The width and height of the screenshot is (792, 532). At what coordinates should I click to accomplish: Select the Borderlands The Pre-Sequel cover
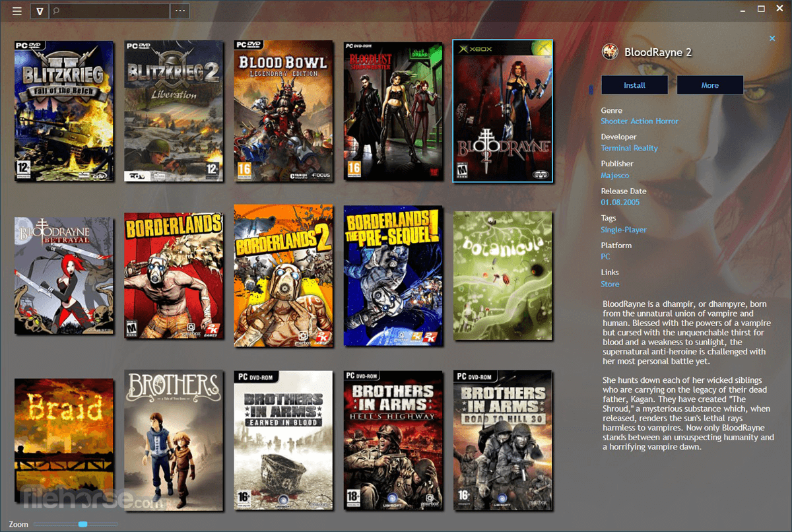(393, 275)
